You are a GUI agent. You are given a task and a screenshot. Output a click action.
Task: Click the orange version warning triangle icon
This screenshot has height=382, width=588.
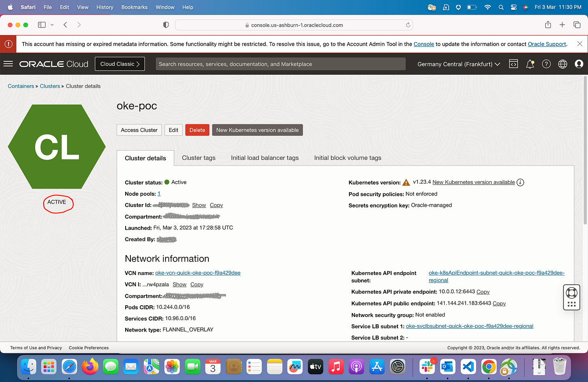[x=406, y=183]
